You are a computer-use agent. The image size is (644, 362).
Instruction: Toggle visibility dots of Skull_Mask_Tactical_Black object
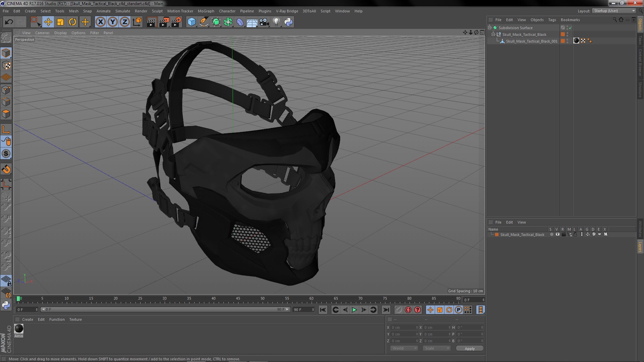point(567,35)
